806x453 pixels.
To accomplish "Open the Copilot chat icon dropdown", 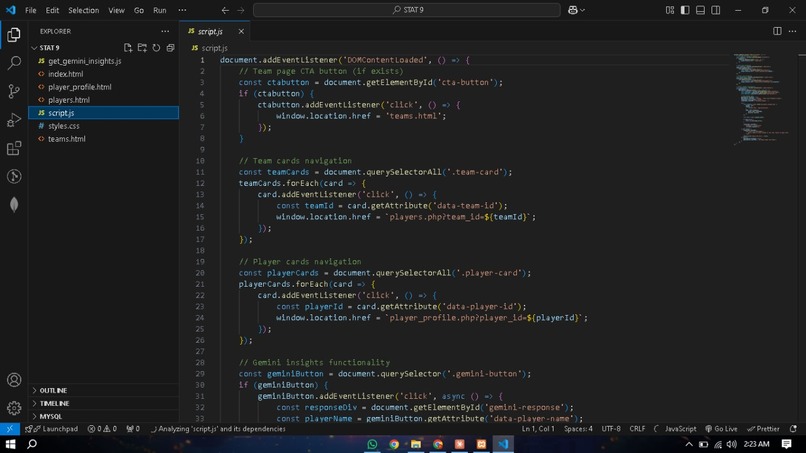I will tap(576, 10).
